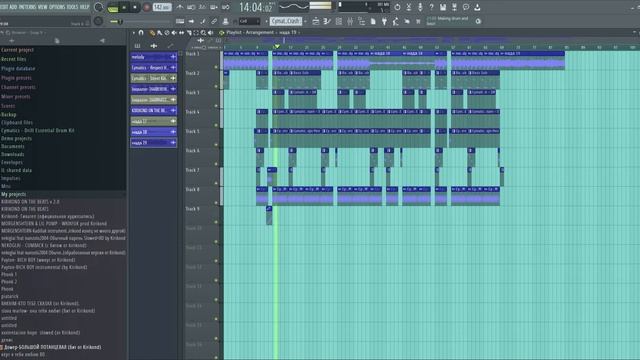The image size is (640, 360).
Task: Mute Track 1 using its green dot
Action: pyautogui.click(x=216, y=67)
